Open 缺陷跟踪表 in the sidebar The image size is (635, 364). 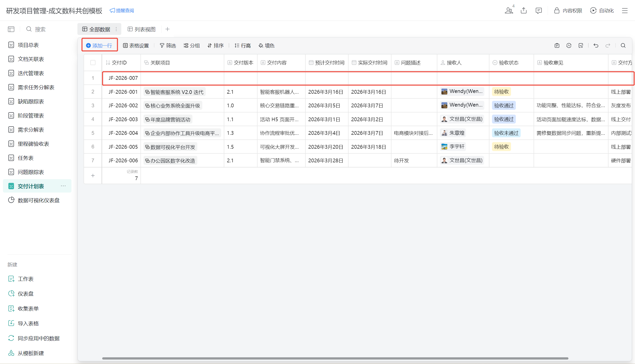[31, 102]
